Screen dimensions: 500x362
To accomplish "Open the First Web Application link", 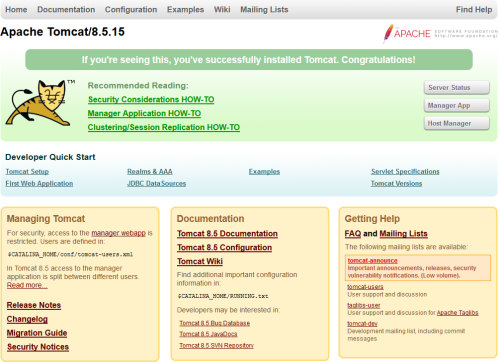I will tap(39, 184).
